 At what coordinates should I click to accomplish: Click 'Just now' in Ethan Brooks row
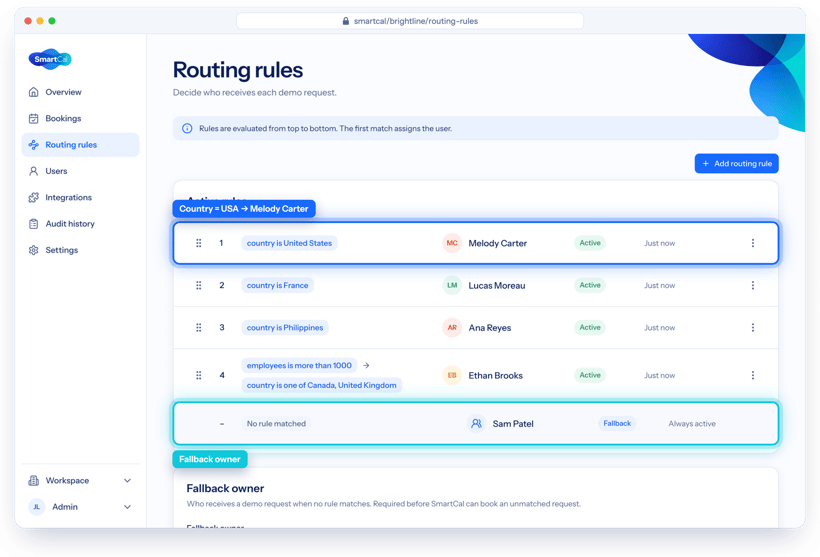[x=659, y=376]
